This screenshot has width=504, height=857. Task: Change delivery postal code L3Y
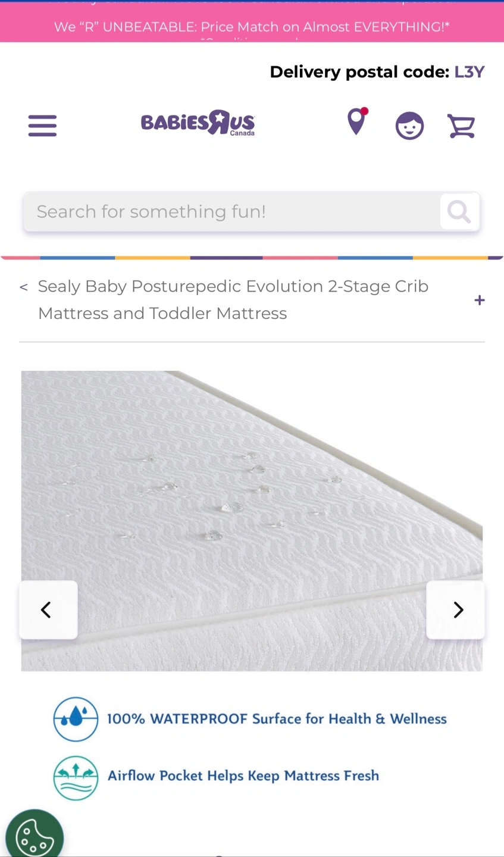click(469, 72)
